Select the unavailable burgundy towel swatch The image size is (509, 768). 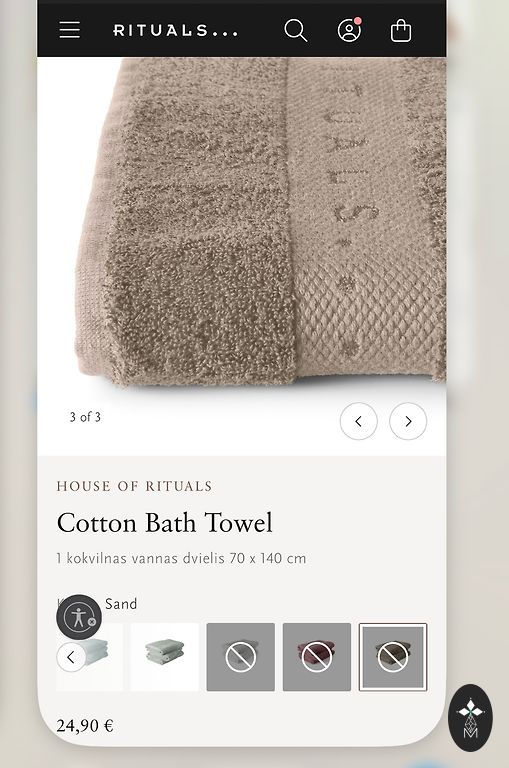316,657
